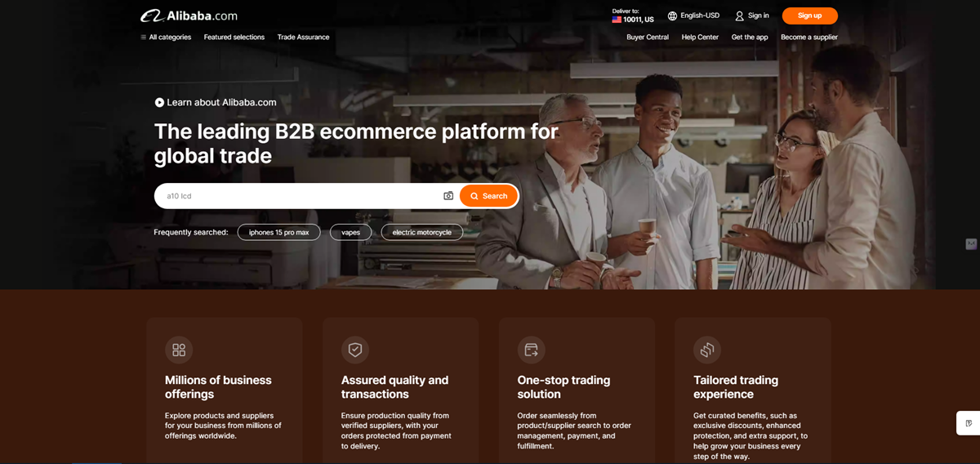Click the Sign in link
The width and height of the screenshot is (980, 464).
coord(758,16)
